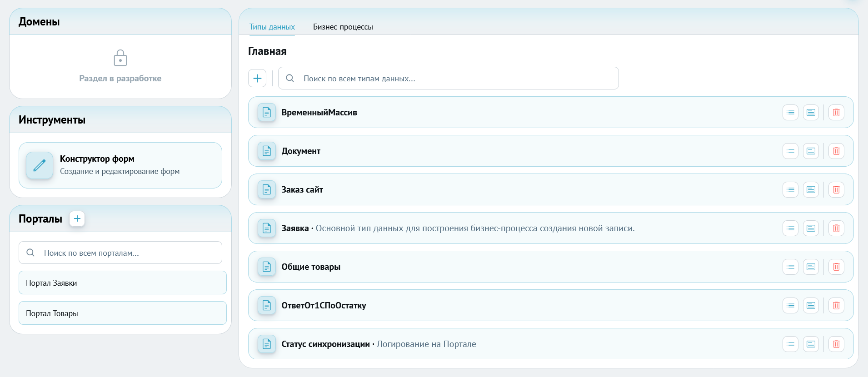The height and width of the screenshot is (377, 868).
Task: Delete the ОтветОт1СПоОстатку data type
Action: 836,305
